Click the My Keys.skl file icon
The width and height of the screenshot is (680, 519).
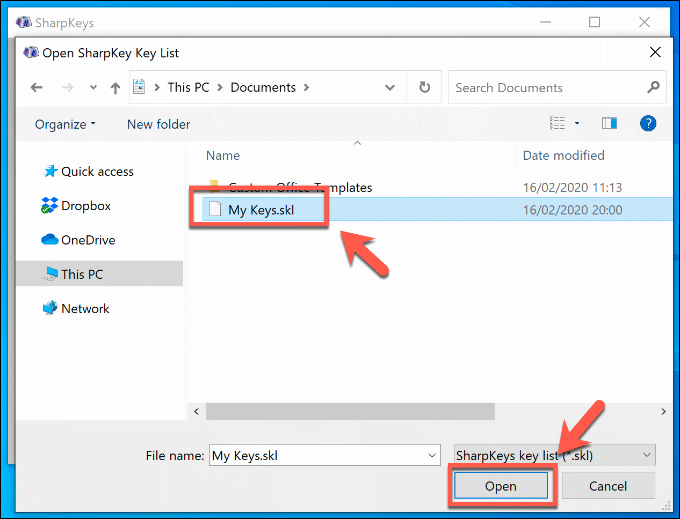coord(215,209)
